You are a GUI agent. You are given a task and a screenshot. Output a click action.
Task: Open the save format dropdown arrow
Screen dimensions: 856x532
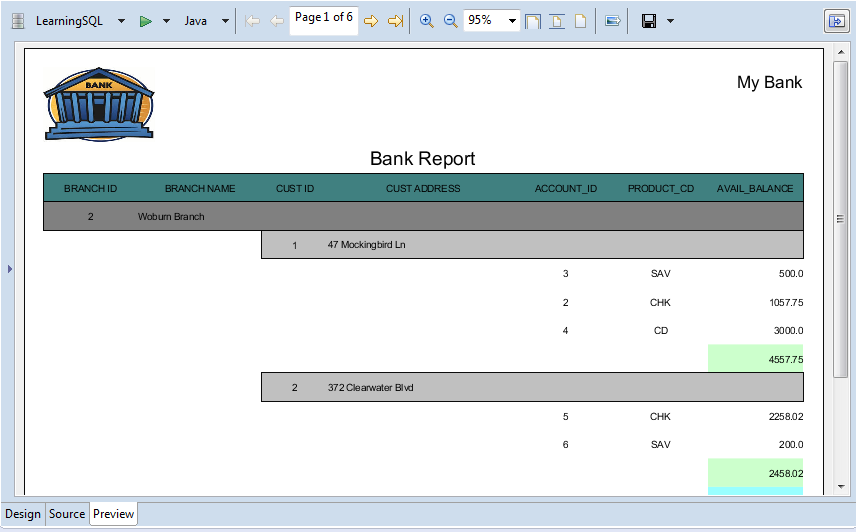[670, 21]
